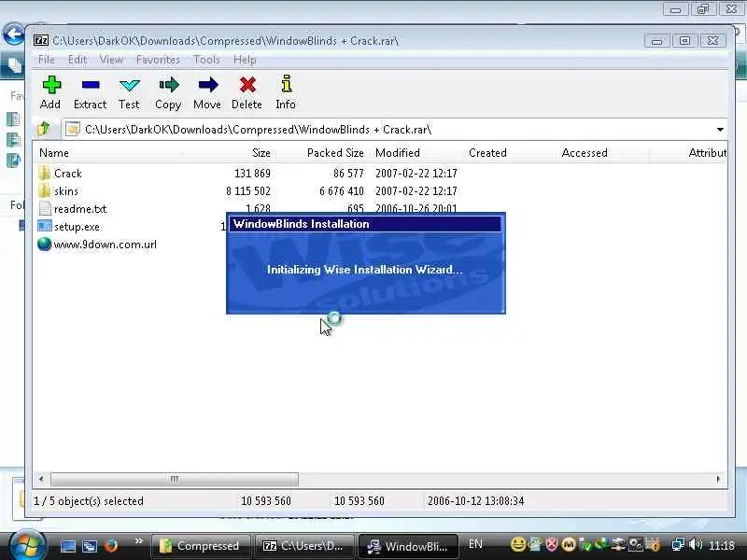
Task: Click the volume speaker tray icon
Action: click(x=695, y=544)
